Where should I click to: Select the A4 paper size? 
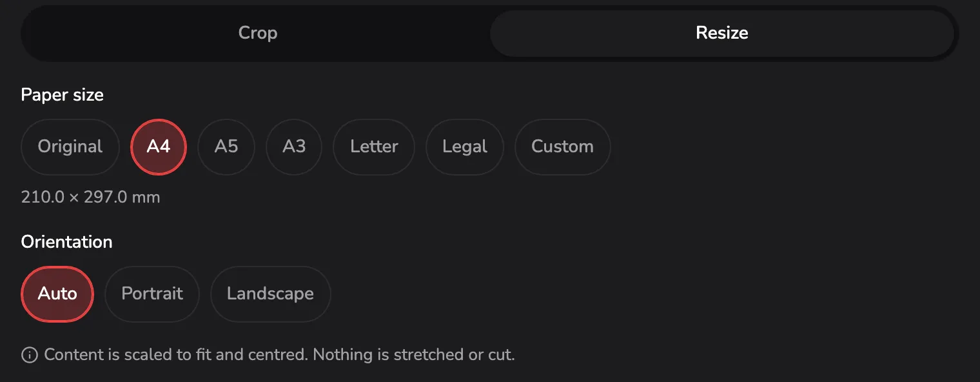pyautogui.click(x=159, y=146)
